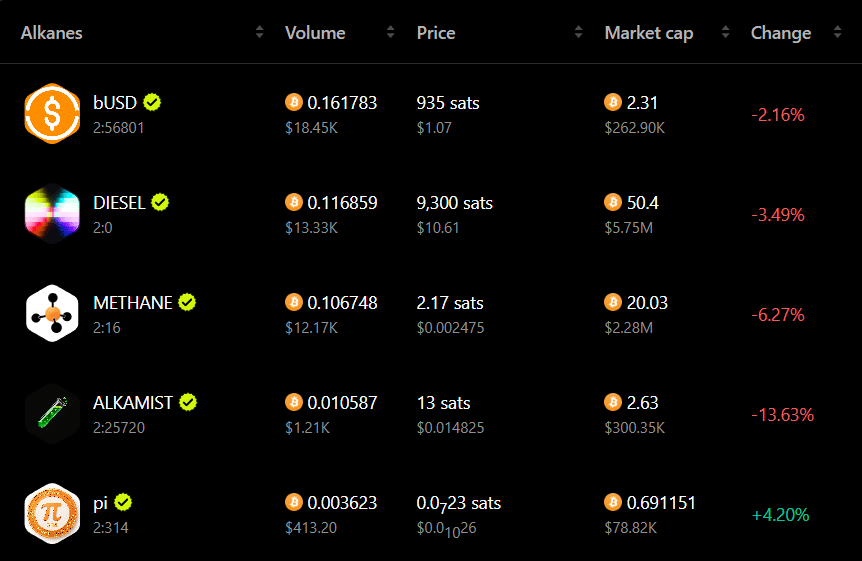Screen dimensions: 862x561
Task: Click the 935 sats price for bUSD
Action: [448, 103]
